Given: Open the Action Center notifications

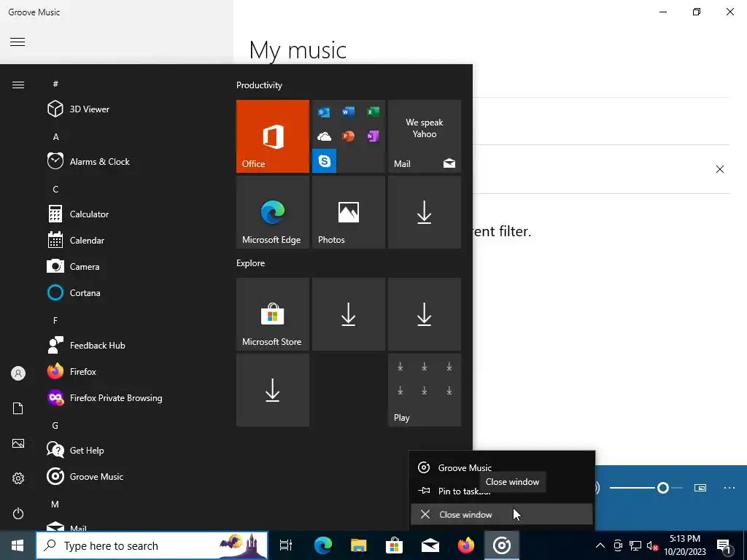Looking at the screenshot, I should pyautogui.click(x=724, y=545).
